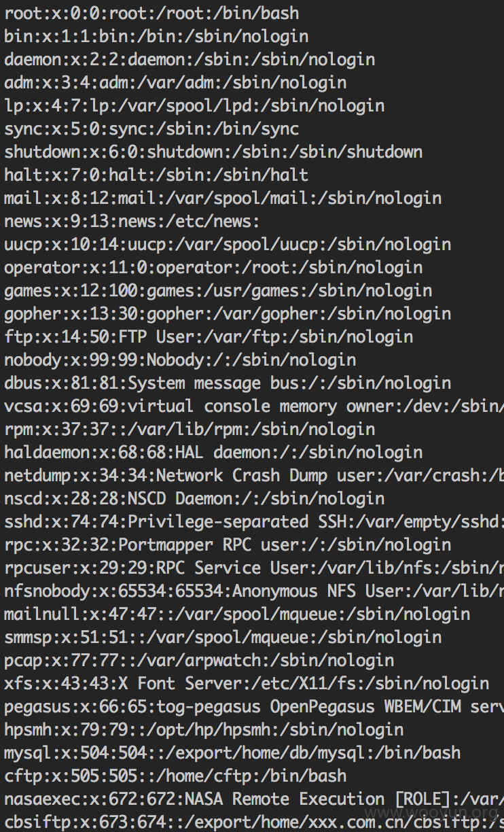Select the hpsmh /opt/hp line
This screenshot has height=832, width=504.
click(x=204, y=729)
